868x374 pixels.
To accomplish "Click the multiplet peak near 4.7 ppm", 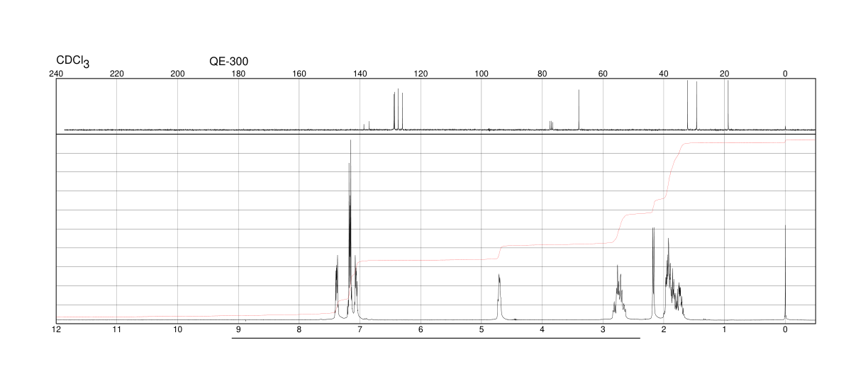I will tap(499, 297).
